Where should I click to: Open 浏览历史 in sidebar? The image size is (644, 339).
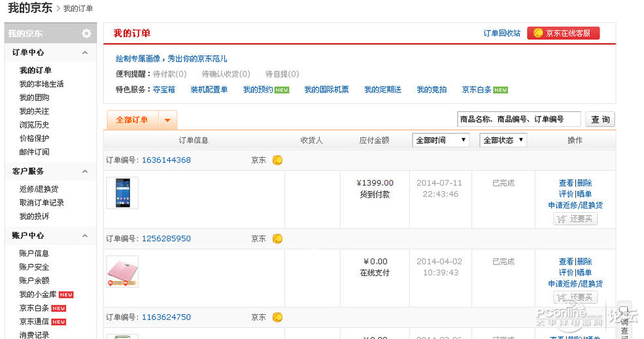pos(34,124)
